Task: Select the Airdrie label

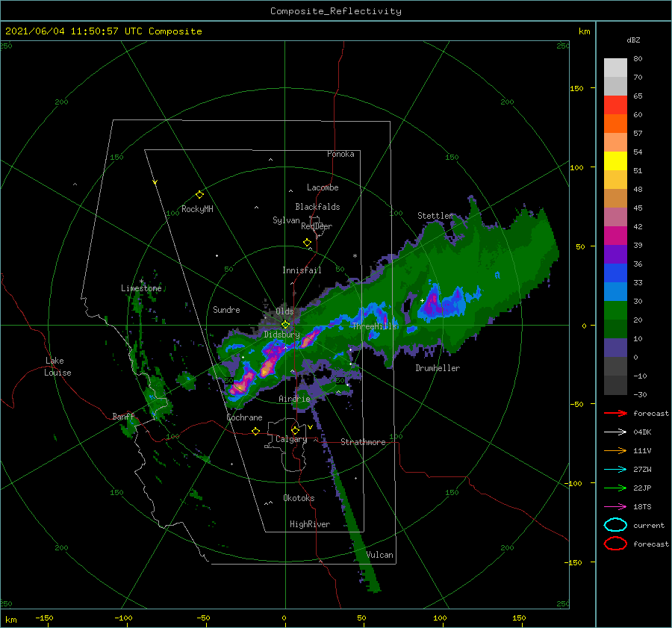Action: pos(294,399)
